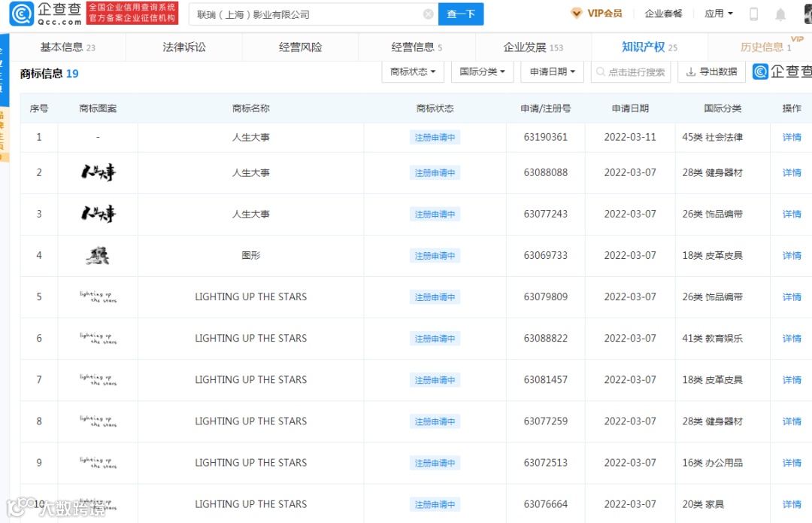
Task: Focus the 点击进行搜索 trademark search field
Action: [x=631, y=72]
